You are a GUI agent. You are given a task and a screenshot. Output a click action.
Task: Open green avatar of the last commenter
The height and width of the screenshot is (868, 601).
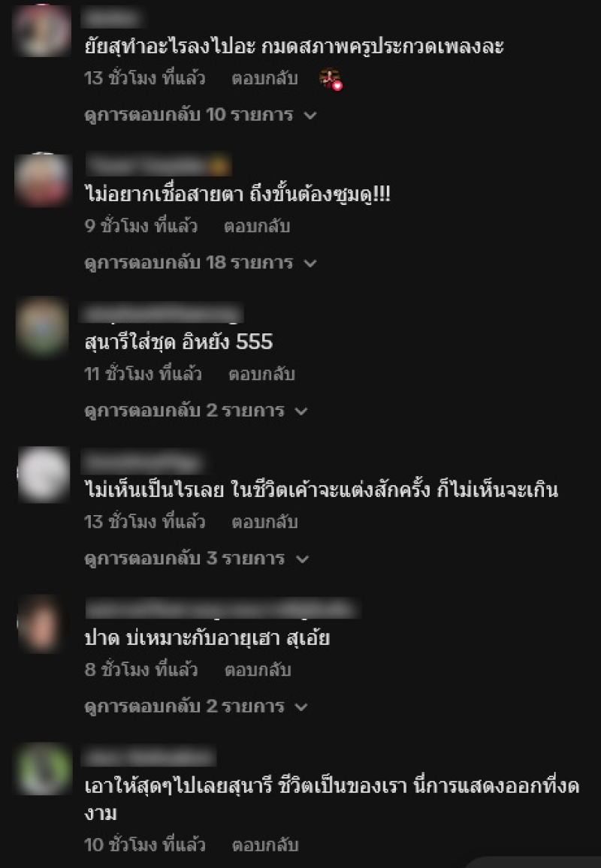[x=44, y=769]
